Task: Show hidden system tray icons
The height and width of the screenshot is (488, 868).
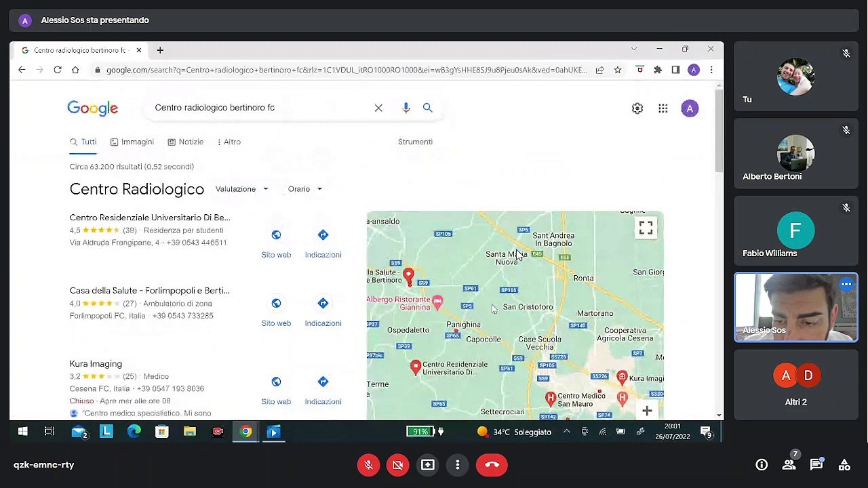Action: coord(567,432)
